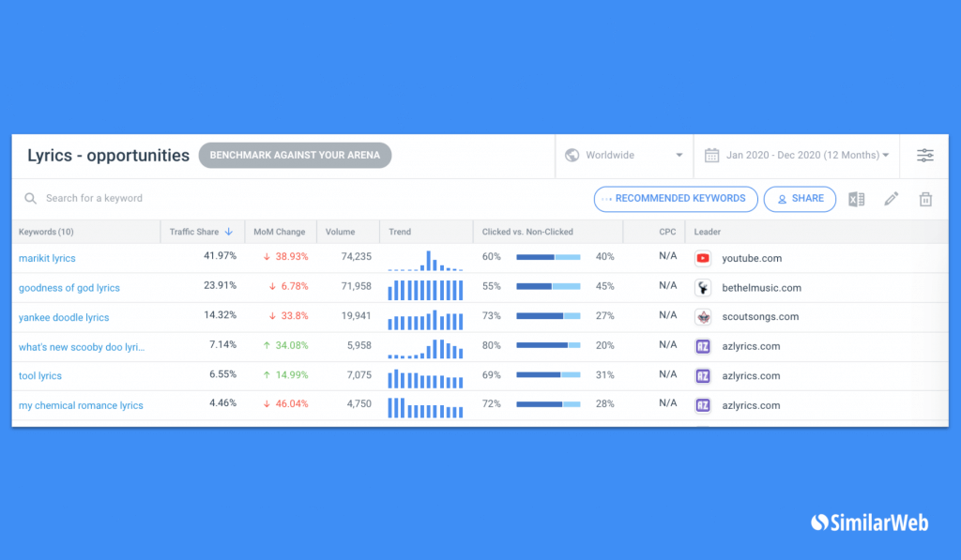The height and width of the screenshot is (560, 961).
Task: Open the filter settings sliders icon
Action: (x=924, y=156)
